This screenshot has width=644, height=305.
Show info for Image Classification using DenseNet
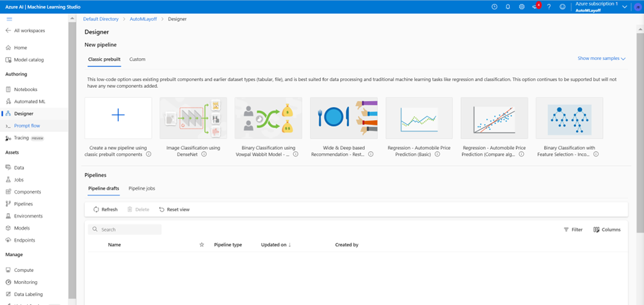(x=204, y=154)
